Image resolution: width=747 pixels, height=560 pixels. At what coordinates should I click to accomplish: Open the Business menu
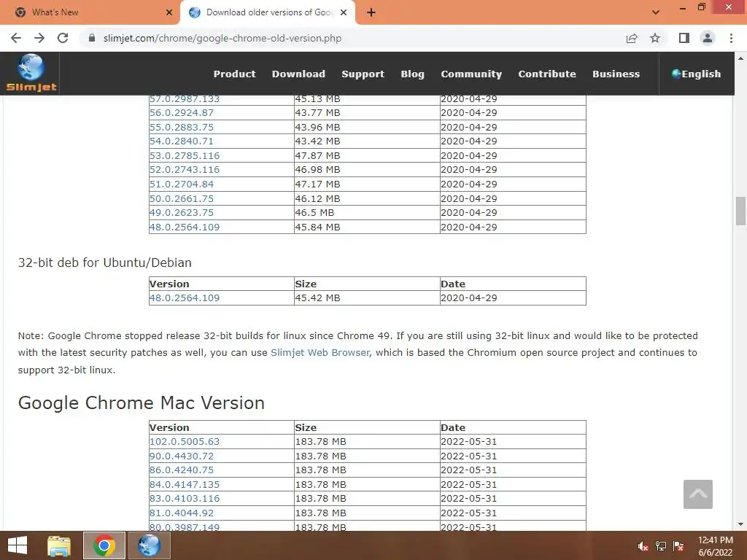coord(616,74)
